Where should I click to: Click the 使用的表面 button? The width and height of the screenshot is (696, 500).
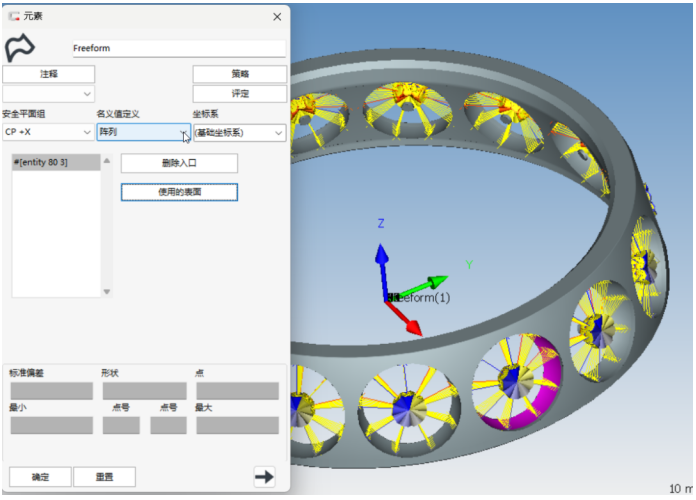pos(179,192)
